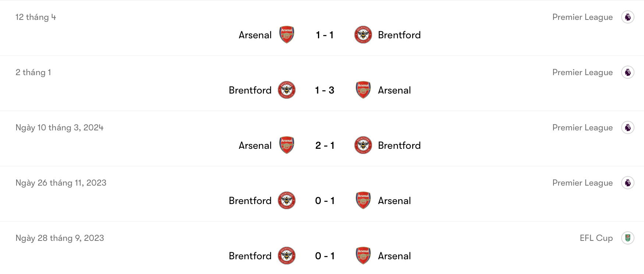Screen dimensions: 644x274
Task: Click the Brentford team name in the EFL Cup row
Action: pos(250,256)
